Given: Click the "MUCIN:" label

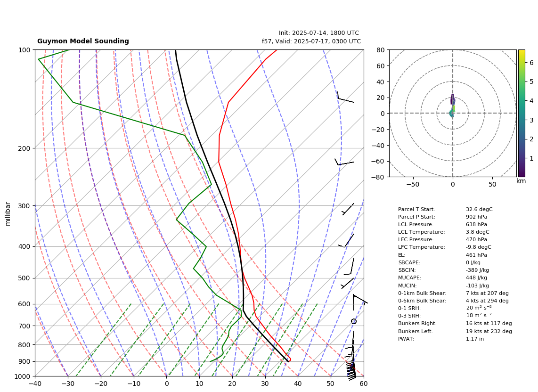Looking at the screenshot, I should (x=408, y=286).
